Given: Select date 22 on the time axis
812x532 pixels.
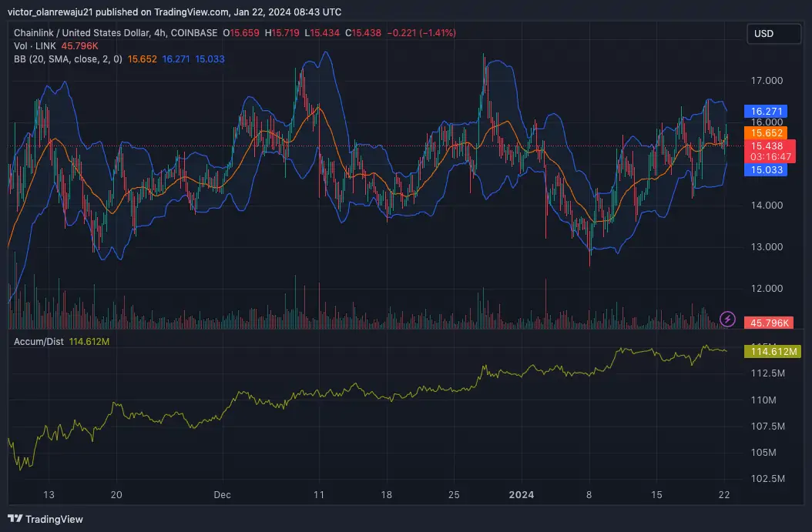Looking at the screenshot, I should click(724, 495).
